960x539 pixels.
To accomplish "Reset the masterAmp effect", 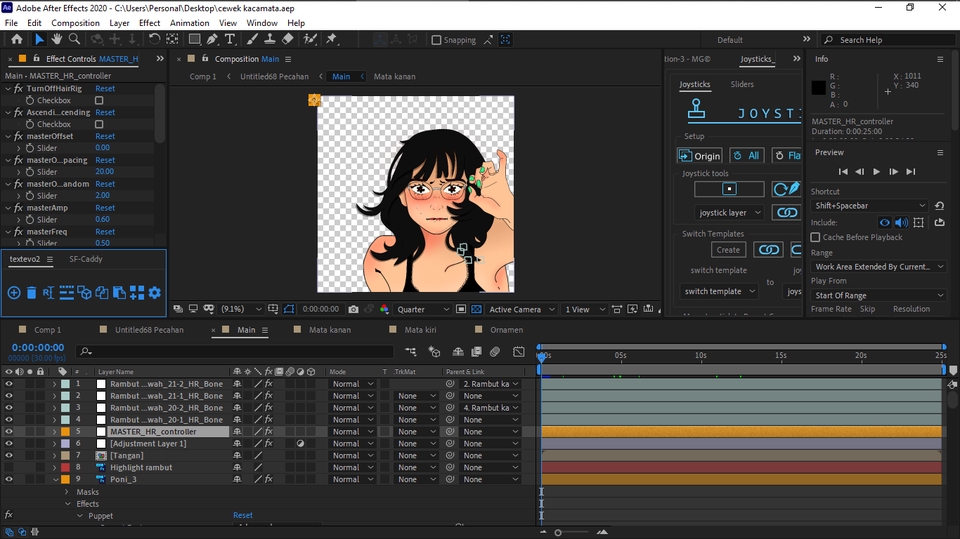I will [x=105, y=208].
